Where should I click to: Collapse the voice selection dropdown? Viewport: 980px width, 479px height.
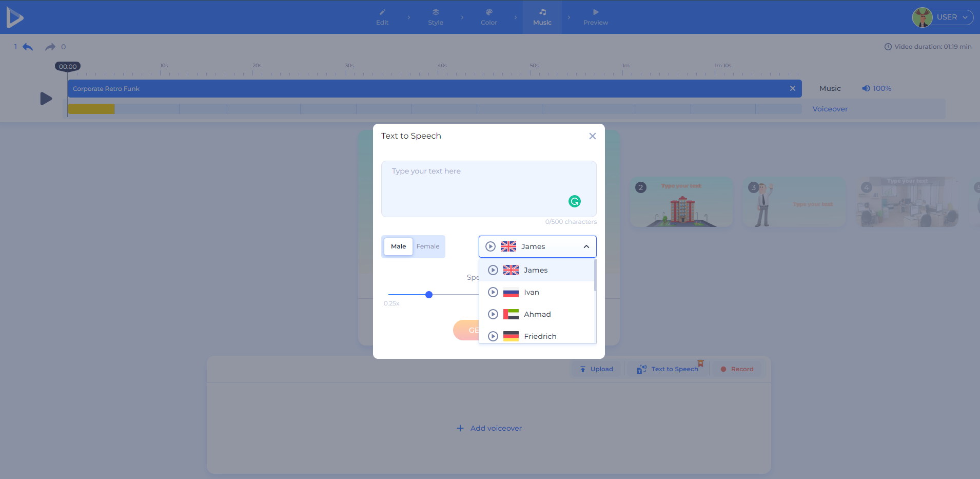click(x=585, y=246)
